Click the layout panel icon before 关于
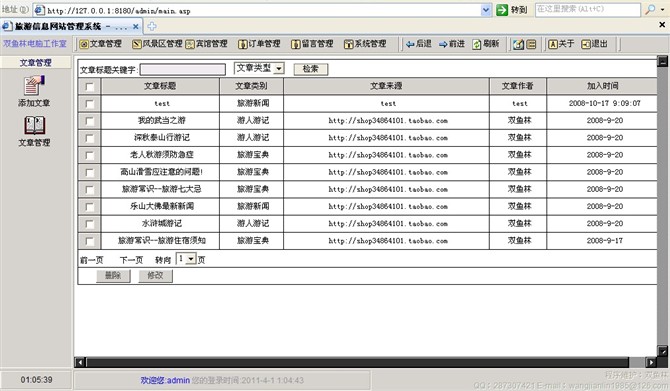 pos(531,44)
